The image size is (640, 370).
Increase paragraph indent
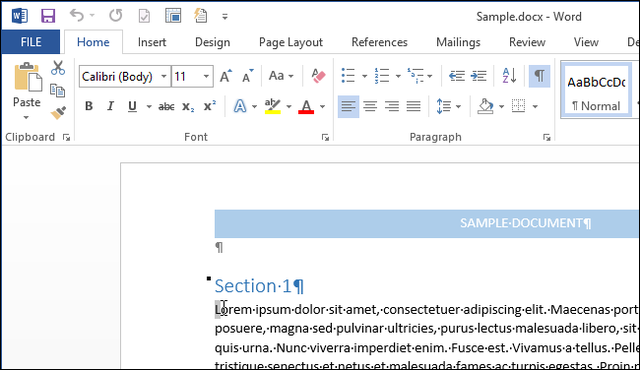478,76
